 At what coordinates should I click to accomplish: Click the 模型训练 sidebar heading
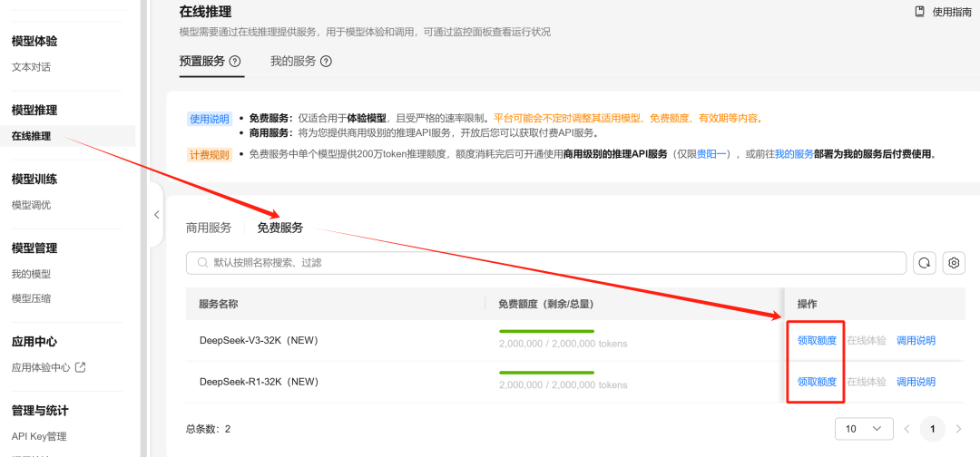(34, 180)
